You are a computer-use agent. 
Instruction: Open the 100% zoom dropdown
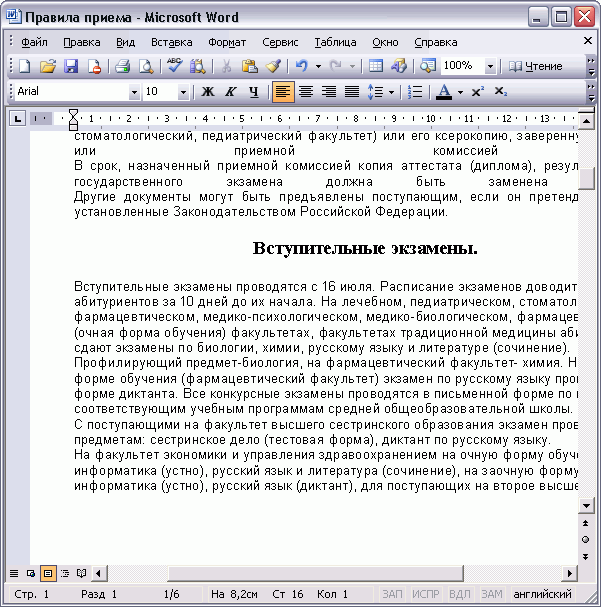[490, 67]
